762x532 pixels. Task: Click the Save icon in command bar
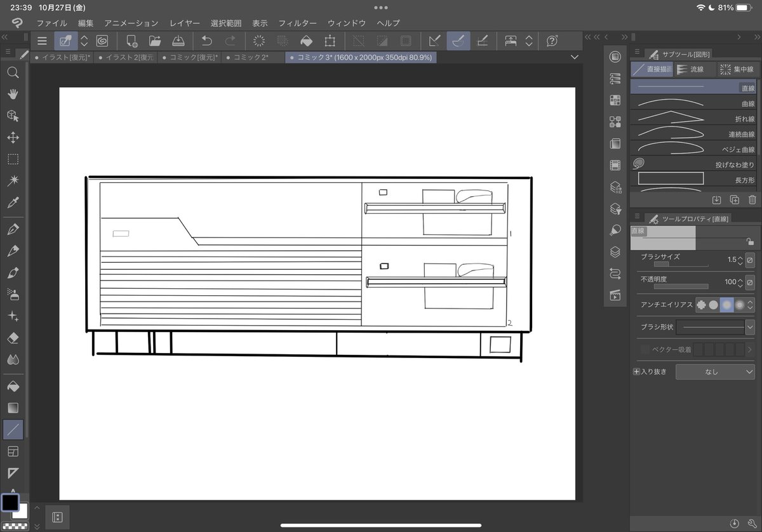pos(178,41)
